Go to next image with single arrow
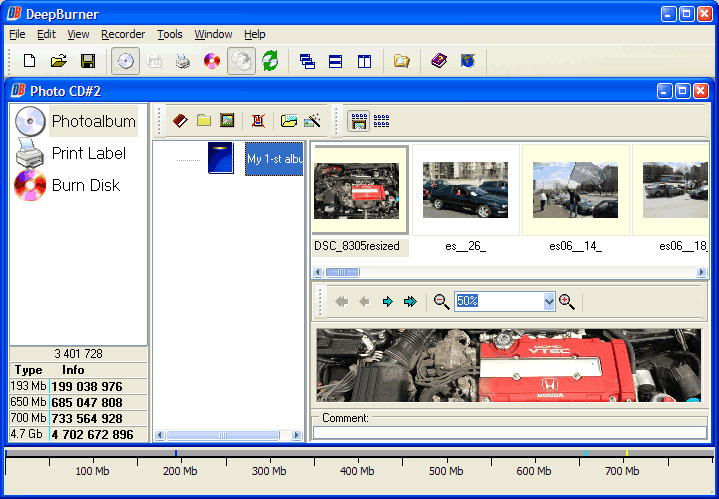719x499 pixels. pos(388,301)
